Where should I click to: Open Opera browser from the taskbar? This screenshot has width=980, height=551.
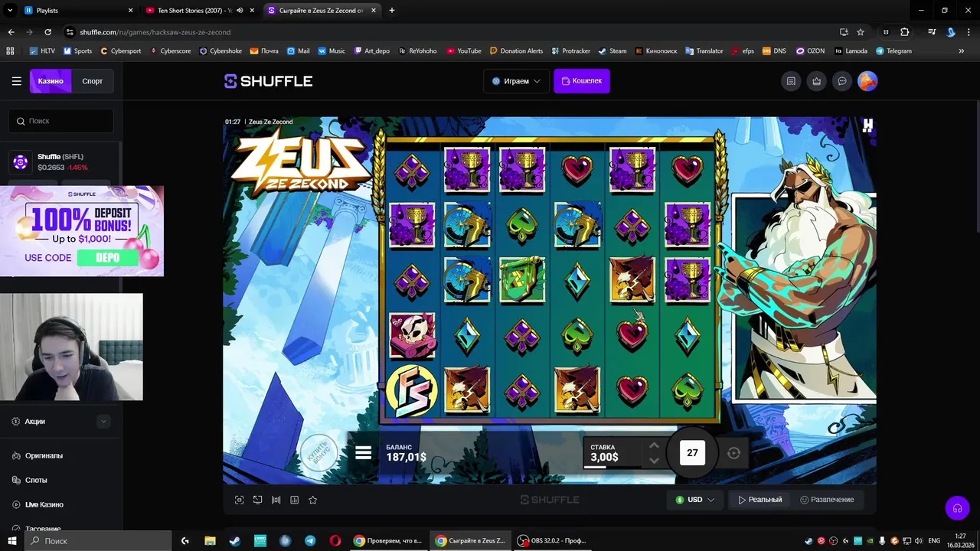point(335,540)
